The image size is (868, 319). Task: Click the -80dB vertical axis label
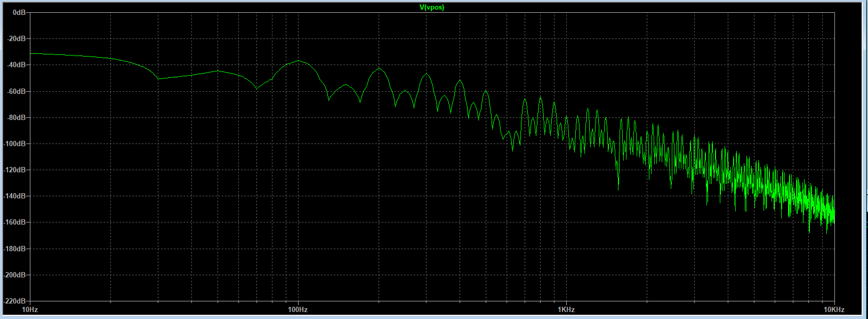(17, 117)
